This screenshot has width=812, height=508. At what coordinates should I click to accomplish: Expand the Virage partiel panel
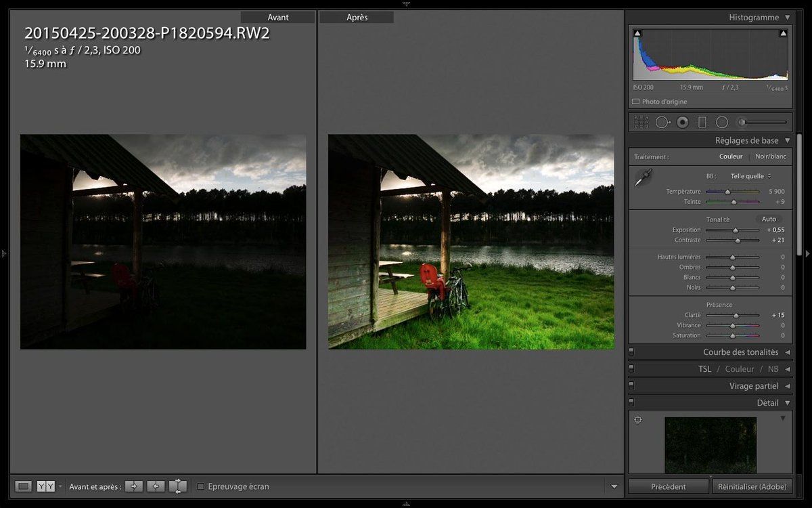pyautogui.click(x=787, y=386)
